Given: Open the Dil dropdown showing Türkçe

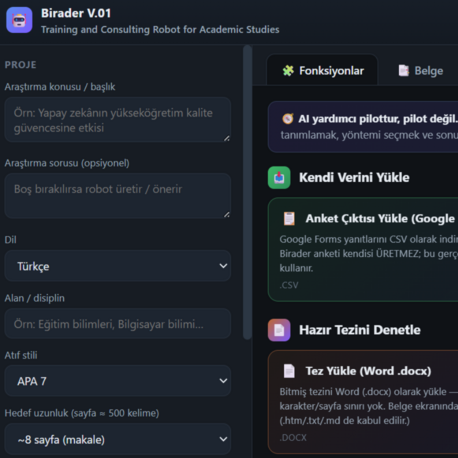Looking at the screenshot, I should coord(118,266).
